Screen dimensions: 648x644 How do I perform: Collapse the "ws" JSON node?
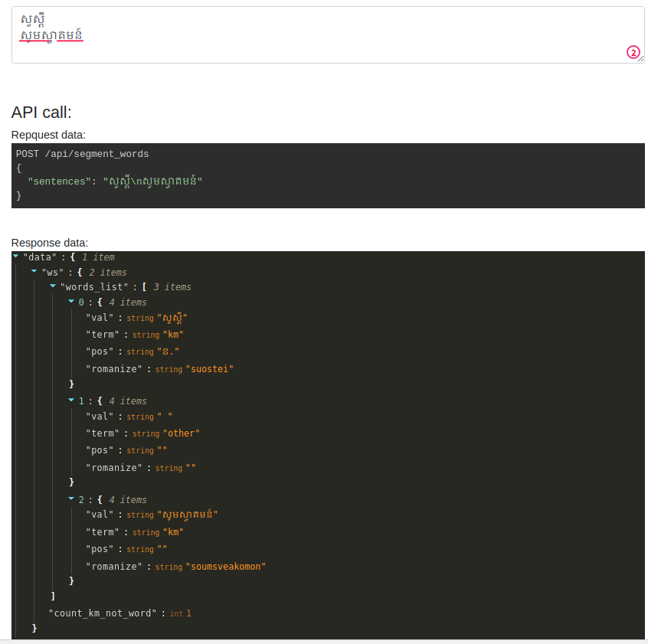[x=34, y=271]
